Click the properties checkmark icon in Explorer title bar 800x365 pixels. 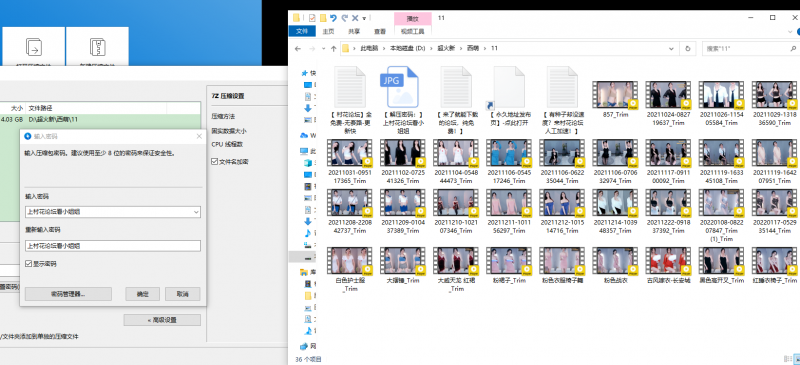312,18
